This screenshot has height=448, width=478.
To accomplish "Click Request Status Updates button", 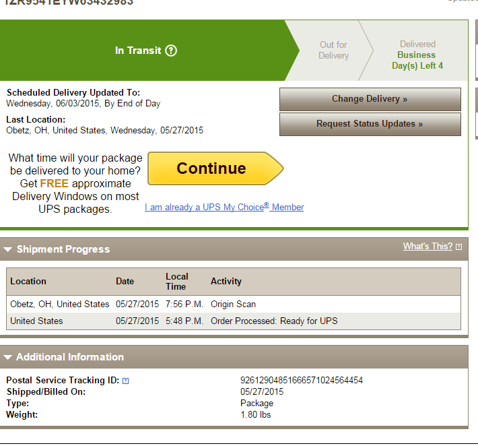I will [x=370, y=124].
